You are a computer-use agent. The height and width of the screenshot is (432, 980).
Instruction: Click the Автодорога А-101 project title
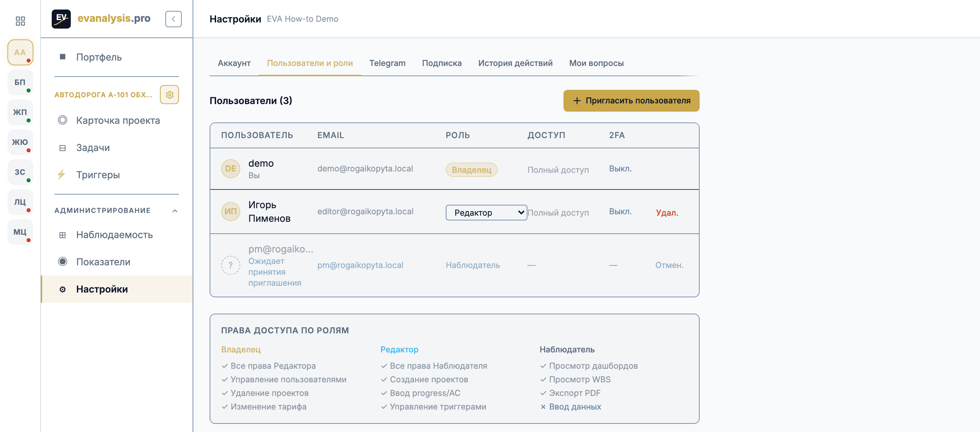tap(103, 95)
